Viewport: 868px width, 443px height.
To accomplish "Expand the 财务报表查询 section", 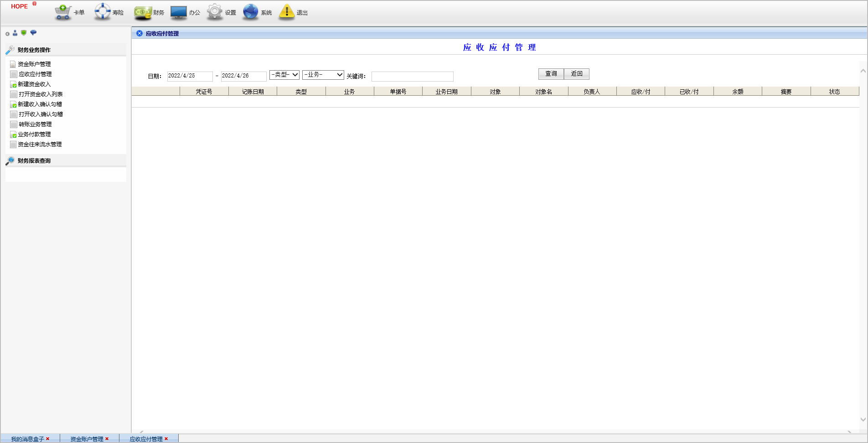I will coord(34,161).
